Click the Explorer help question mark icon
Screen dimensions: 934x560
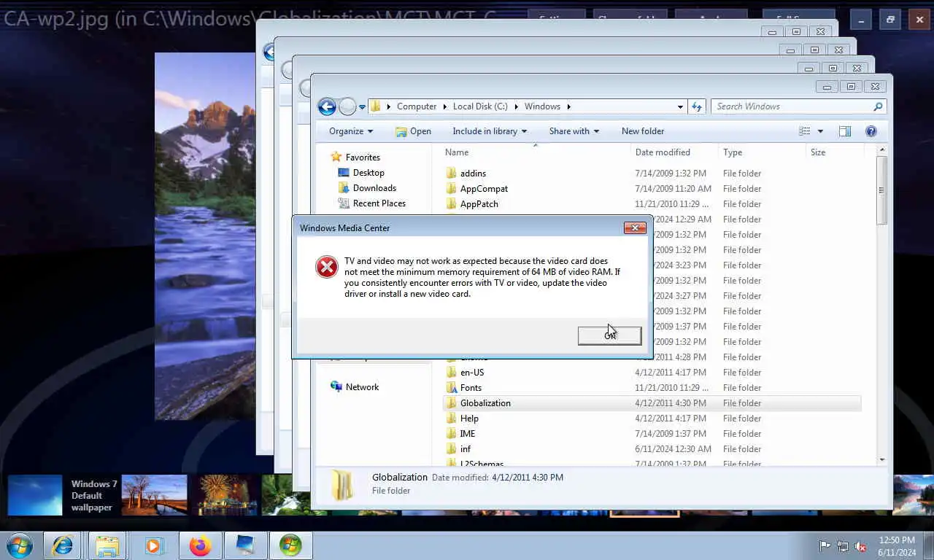(x=871, y=131)
